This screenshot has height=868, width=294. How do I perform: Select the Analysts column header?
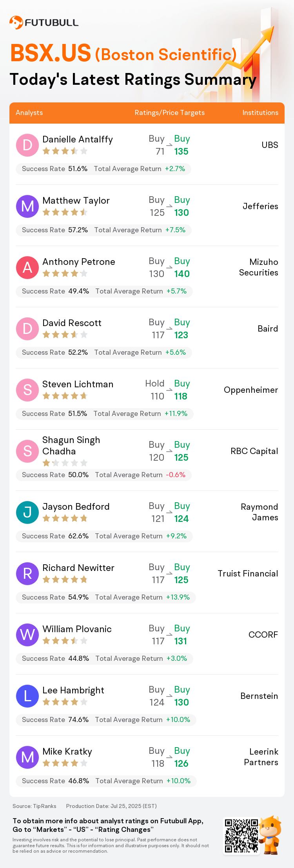click(x=29, y=113)
